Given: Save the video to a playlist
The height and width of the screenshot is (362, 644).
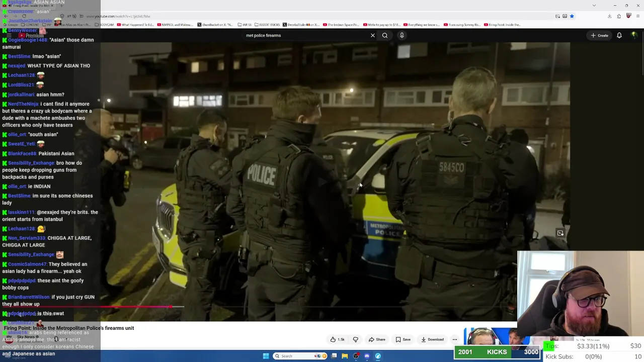Looking at the screenshot, I should point(403,339).
